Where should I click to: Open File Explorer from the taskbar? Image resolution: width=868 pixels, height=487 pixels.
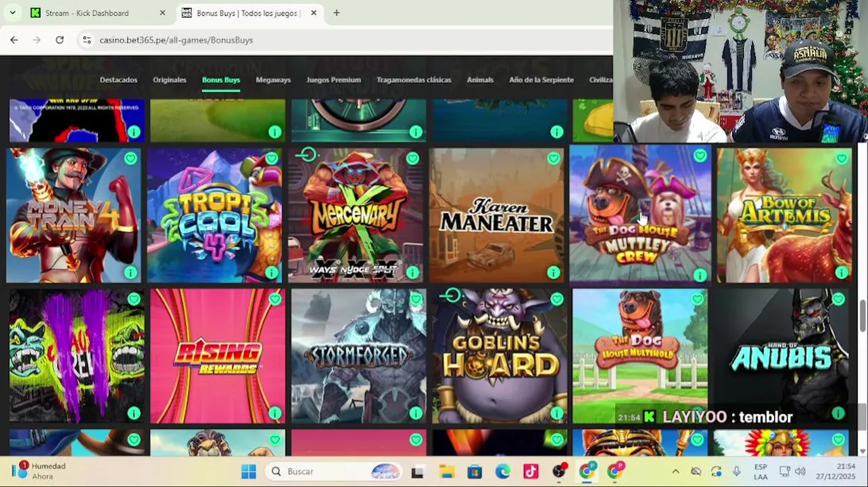[446, 471]
